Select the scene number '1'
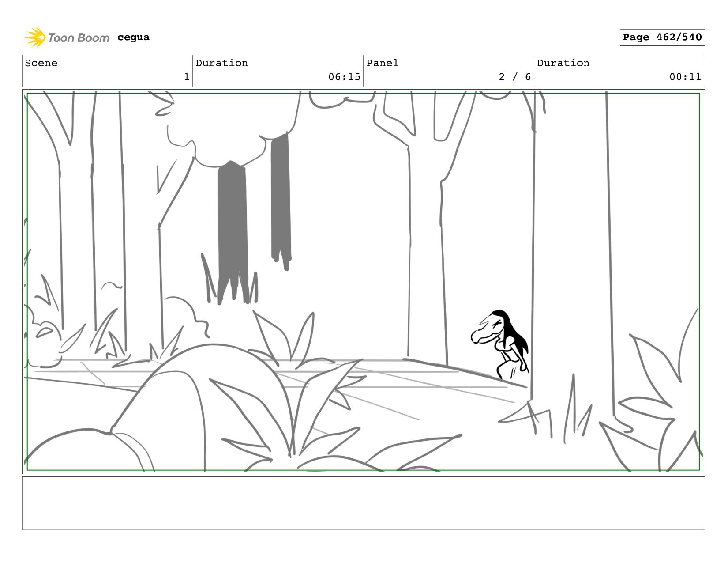The image size is (728, 563). point(187,77)
